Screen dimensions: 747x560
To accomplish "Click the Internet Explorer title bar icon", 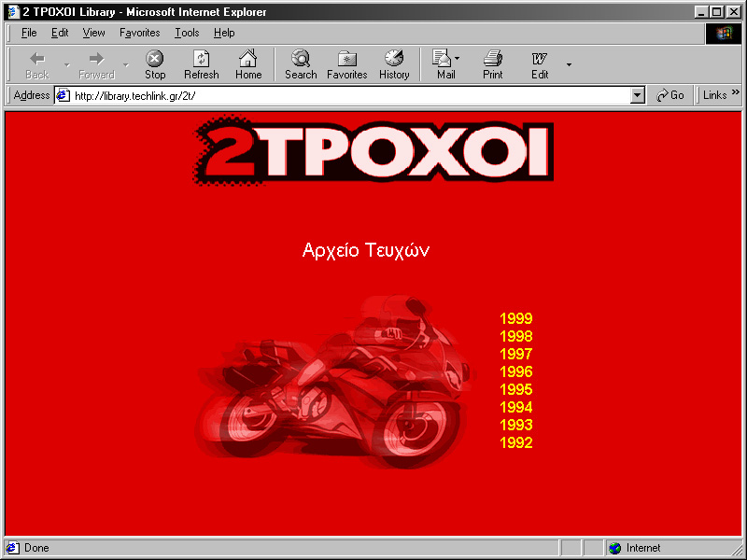I will tap(13, 12).
